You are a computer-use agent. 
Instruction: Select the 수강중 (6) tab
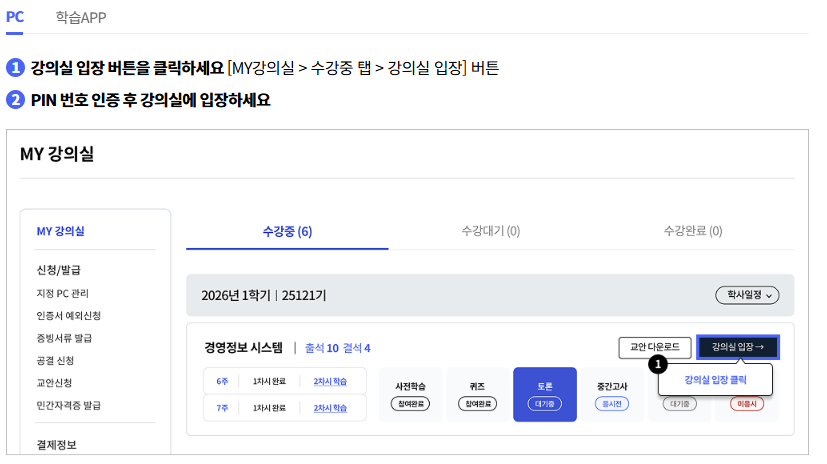[x=287, y=231]
